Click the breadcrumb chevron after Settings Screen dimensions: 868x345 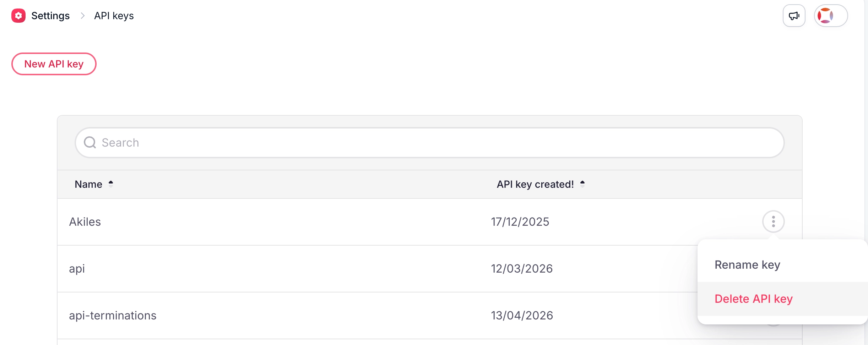(x=82, y=16)
